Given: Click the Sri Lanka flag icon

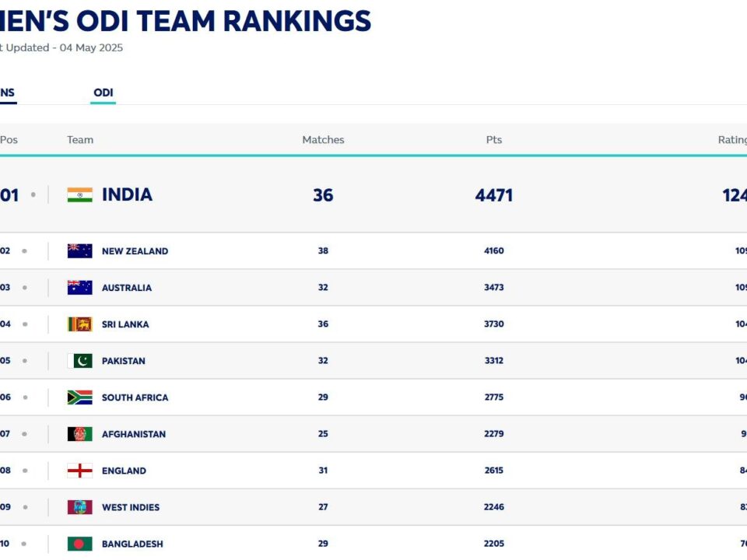Looking at the screenshot, I should 79,324.
